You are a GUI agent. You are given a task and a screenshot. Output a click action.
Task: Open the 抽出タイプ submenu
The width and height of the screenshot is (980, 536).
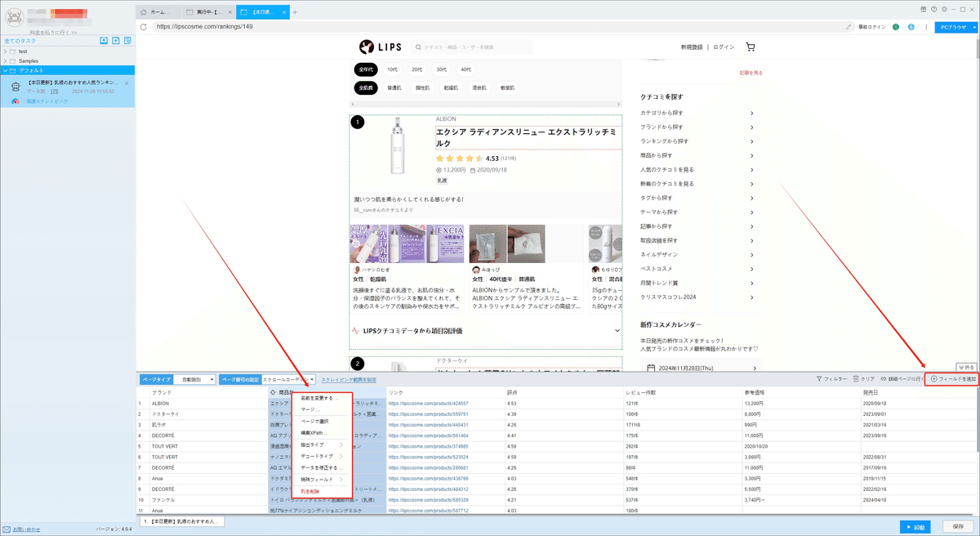(322, 444)
